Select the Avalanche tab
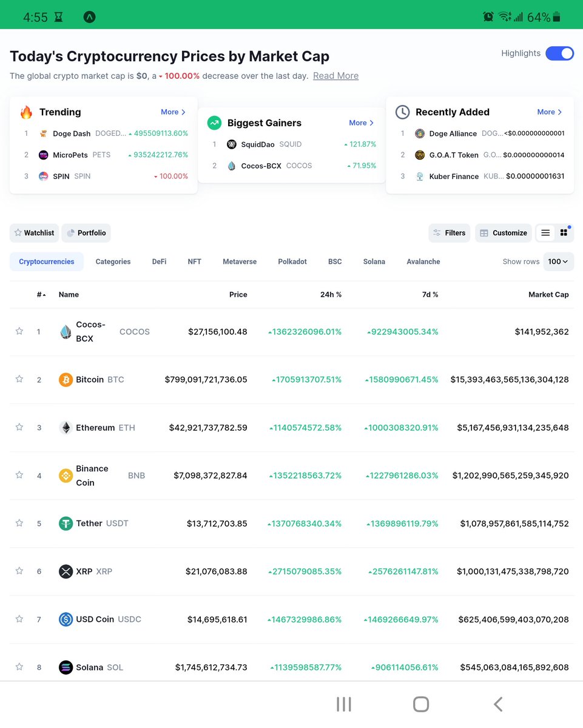 tap(423, 261)
